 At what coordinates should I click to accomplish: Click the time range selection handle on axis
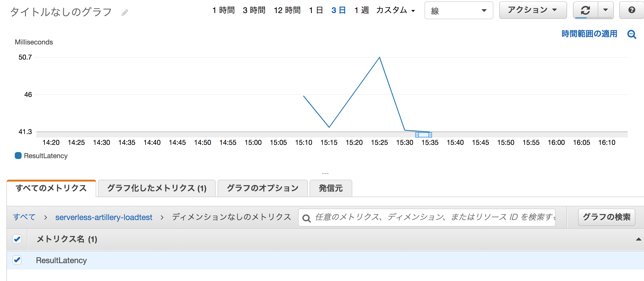pyautogui.click(x=423, y=135)
